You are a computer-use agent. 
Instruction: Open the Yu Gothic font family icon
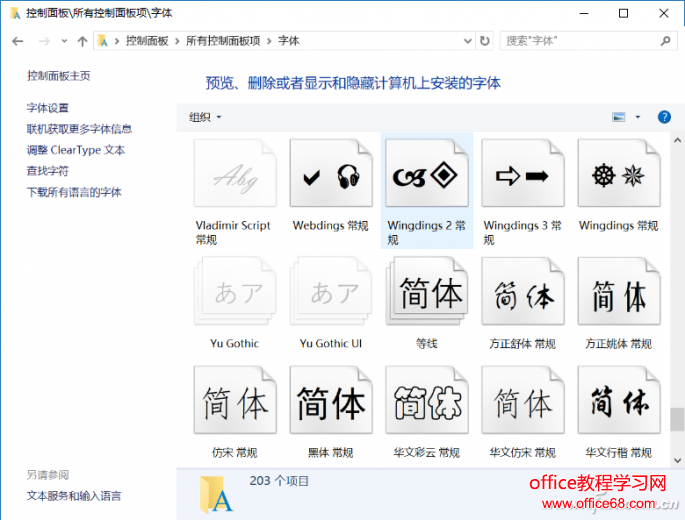[x=235, y=291]
